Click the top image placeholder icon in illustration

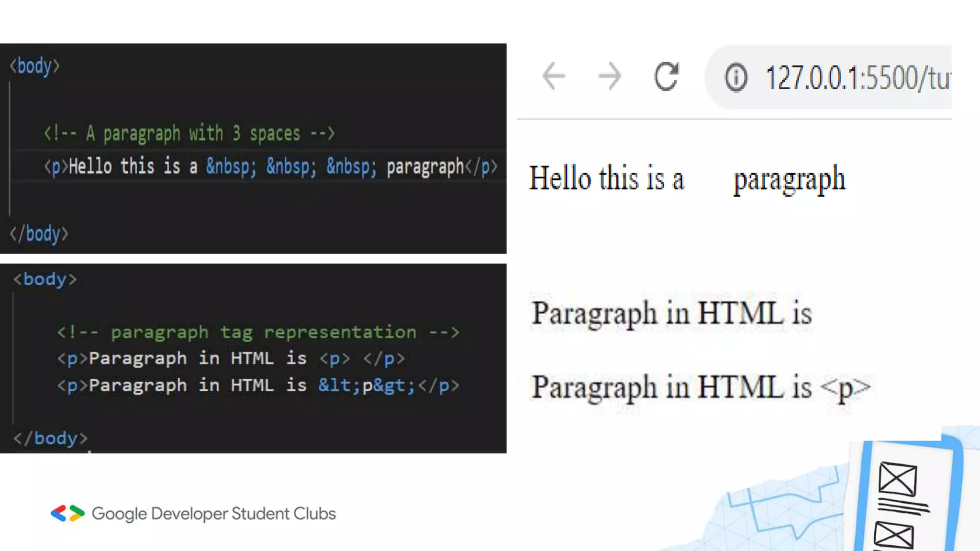tap(898, 478)
